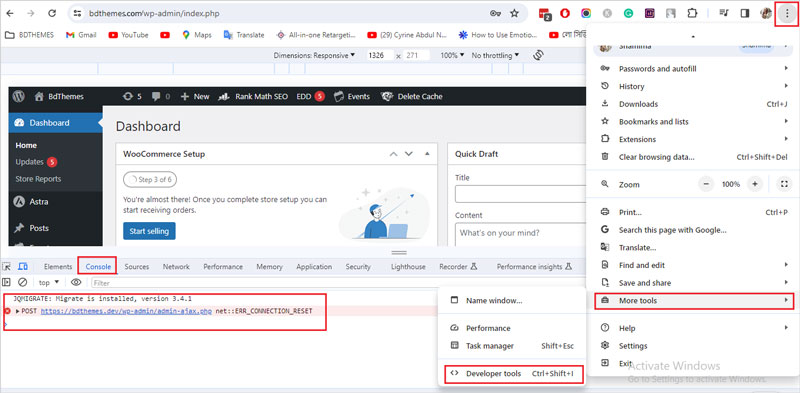Screen dimensions: 800x393
Task: Expand Bookmarks and lists submenu
Action: tap(693, 121)
